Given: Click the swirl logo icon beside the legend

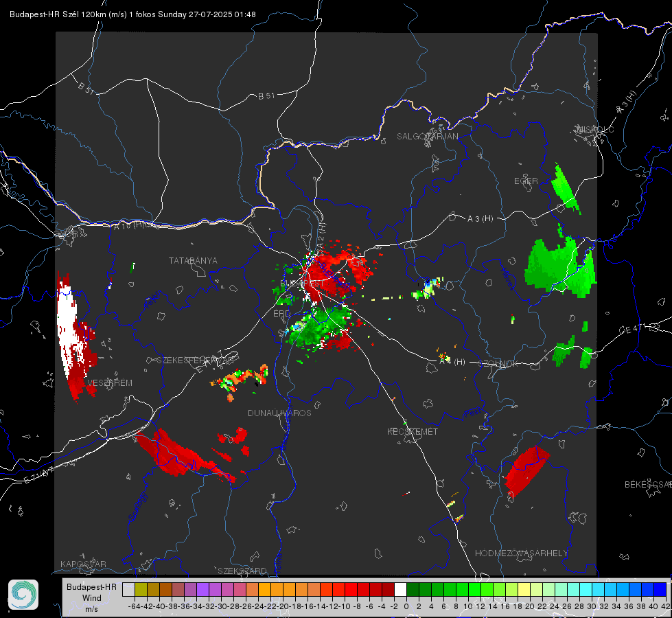Looking at the screenshot, I should (23, 595).
